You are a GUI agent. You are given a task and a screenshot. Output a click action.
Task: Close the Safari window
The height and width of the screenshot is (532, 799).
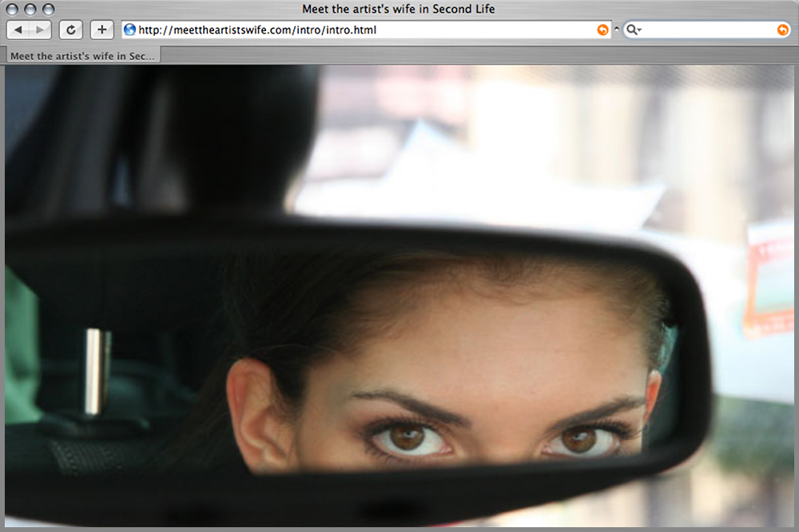12,9
